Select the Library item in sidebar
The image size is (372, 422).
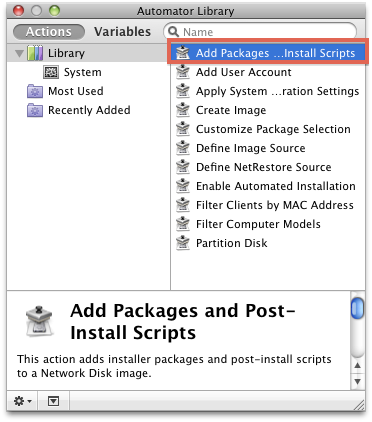pyautogui.click(x=88, y=53)
